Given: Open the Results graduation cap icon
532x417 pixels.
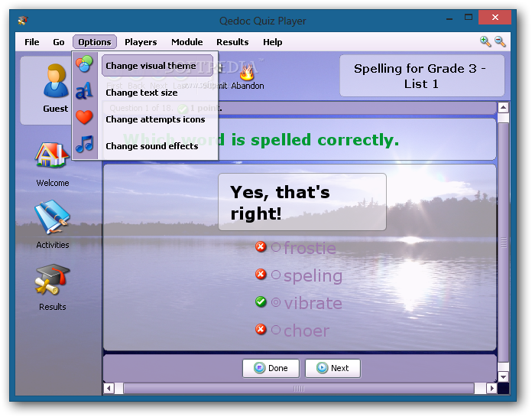Looking at the screenshot, I should (x=52, y=280).
